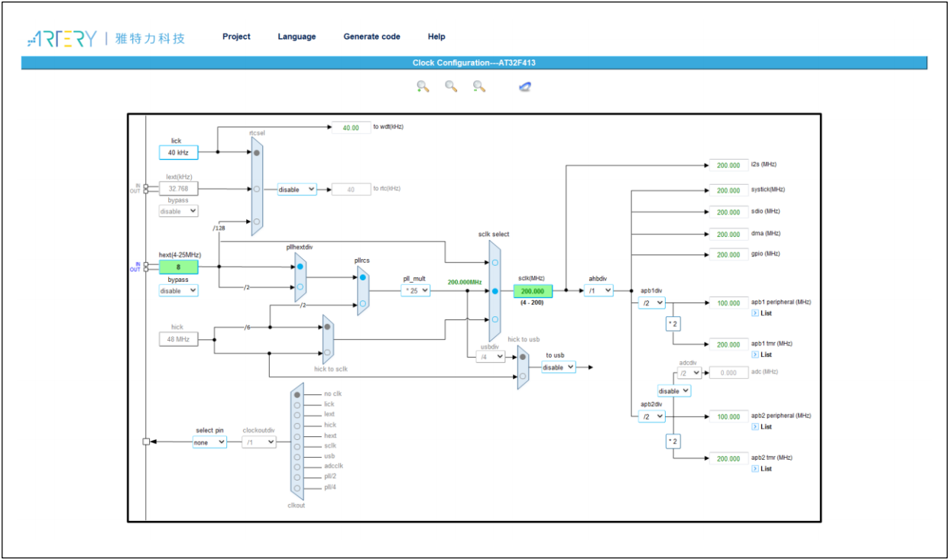Screen dimensions: 950x560
Task: Select lext source in rtcsel mux
Action: coord(257,188)
